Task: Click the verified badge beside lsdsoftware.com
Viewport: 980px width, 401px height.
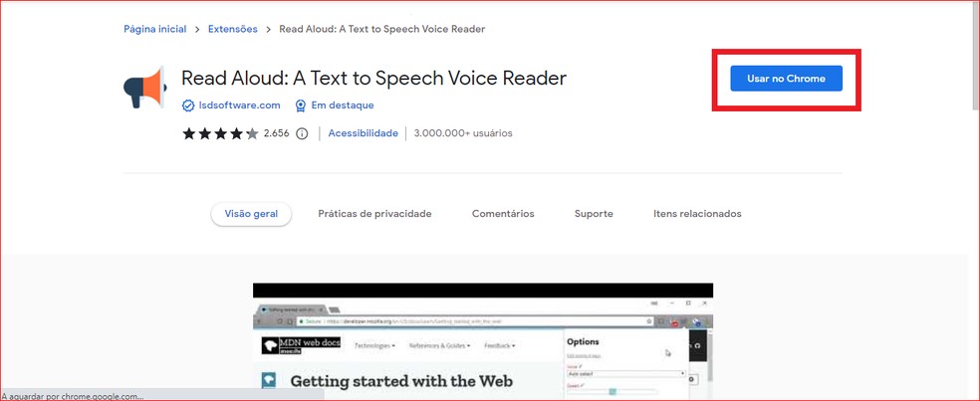Action: tap(188, 105)
